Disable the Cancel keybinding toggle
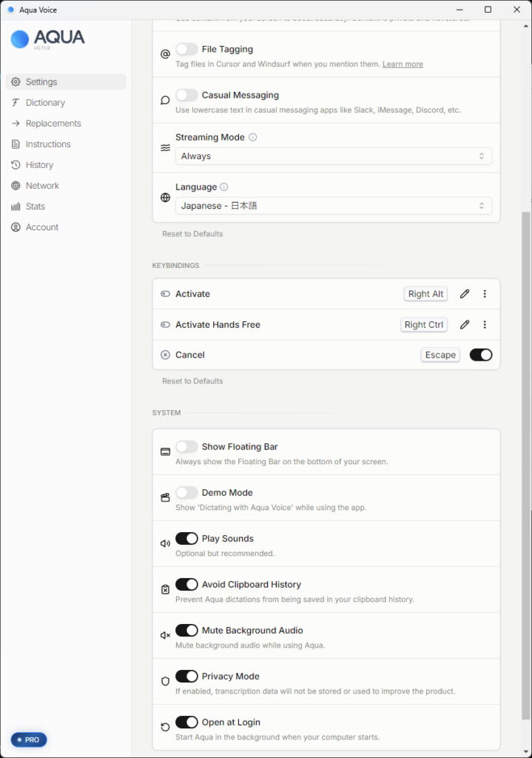The height and width of the screenshot is (758, 532). [x=480, y=355]
